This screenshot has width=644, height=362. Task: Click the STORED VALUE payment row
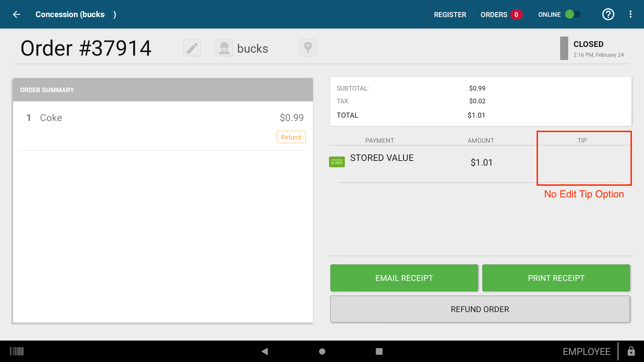click(x=480, y=162)
